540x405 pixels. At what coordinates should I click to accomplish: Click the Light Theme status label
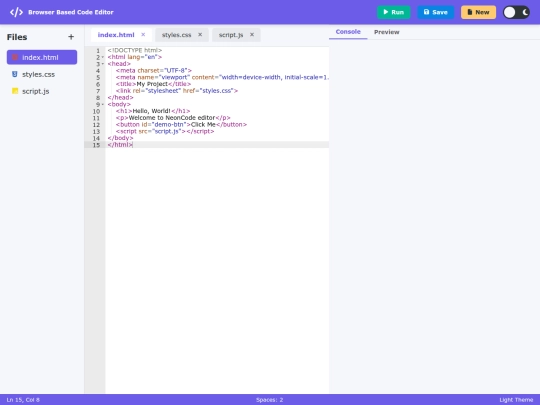click(x=516, y=400)
